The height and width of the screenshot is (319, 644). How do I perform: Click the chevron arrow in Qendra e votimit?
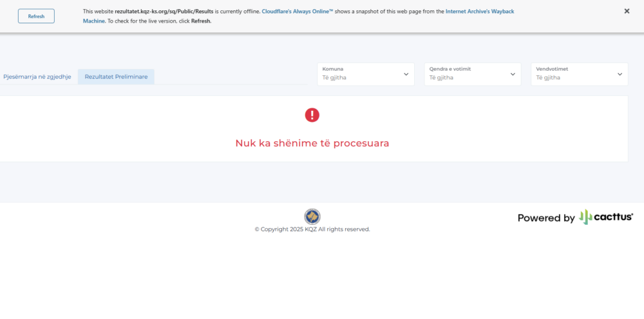[513, 74]
